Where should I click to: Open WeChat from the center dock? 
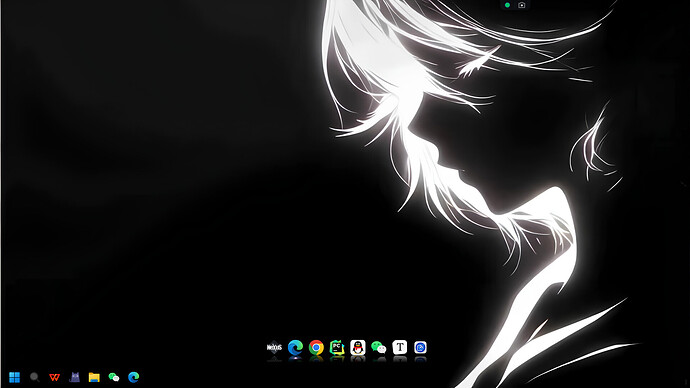tap(378, 348)
